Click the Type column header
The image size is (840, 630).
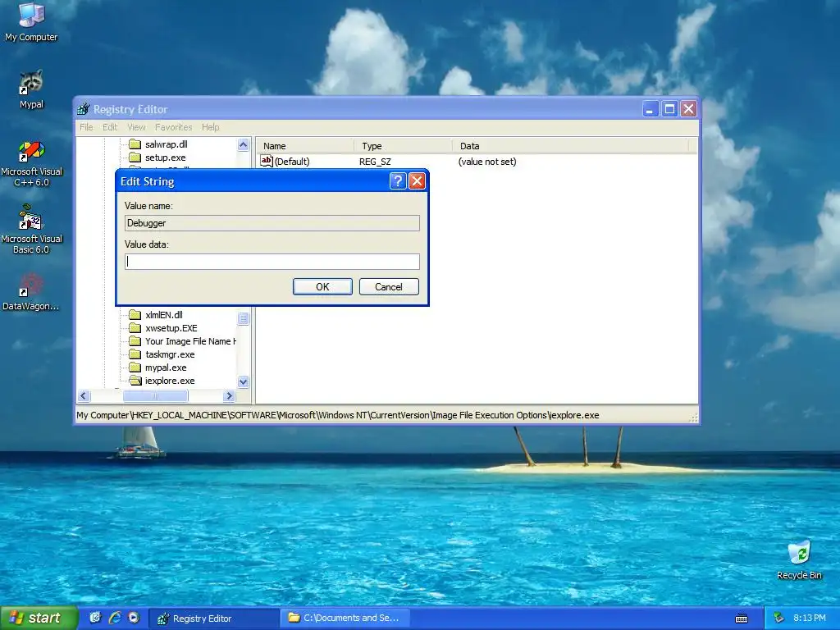(403, 146)
